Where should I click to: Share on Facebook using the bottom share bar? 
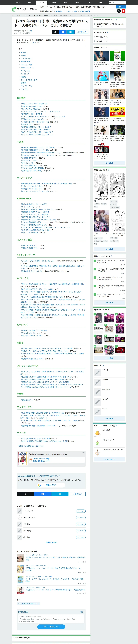[x=43, y=494]
